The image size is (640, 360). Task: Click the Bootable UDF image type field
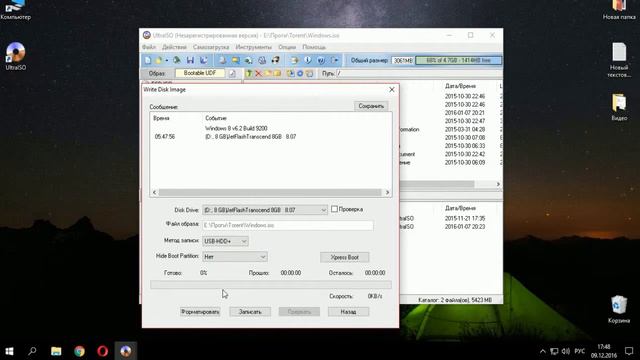(200, 73)
